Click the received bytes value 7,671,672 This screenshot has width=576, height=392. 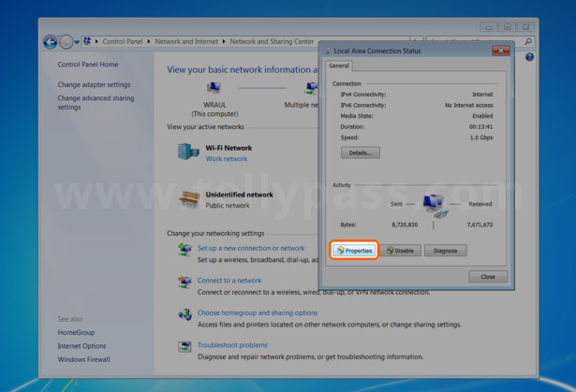click(x=480, y=225)
